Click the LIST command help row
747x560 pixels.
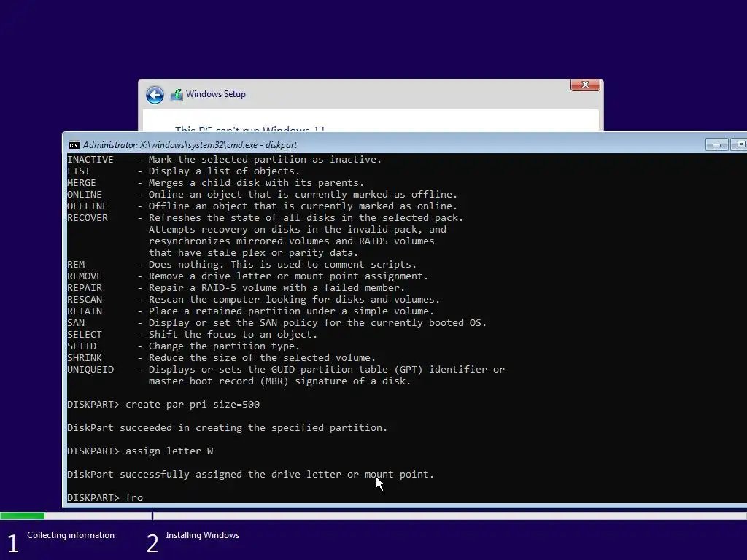pos(183,171)
